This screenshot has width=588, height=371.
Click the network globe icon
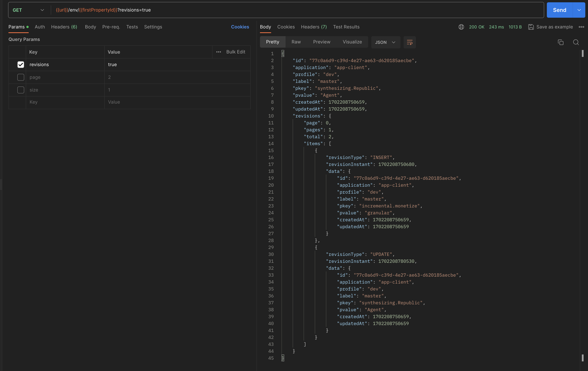pos(461,27)
